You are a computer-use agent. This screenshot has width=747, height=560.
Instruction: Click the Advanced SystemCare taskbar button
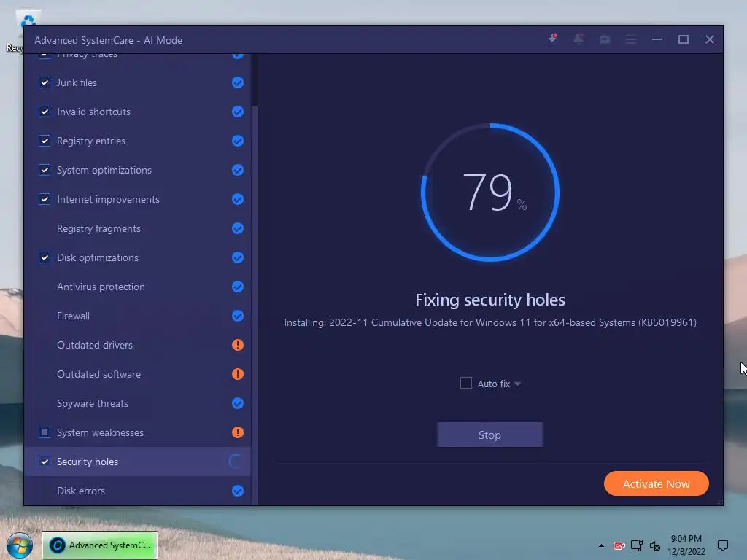coord(99,545)
